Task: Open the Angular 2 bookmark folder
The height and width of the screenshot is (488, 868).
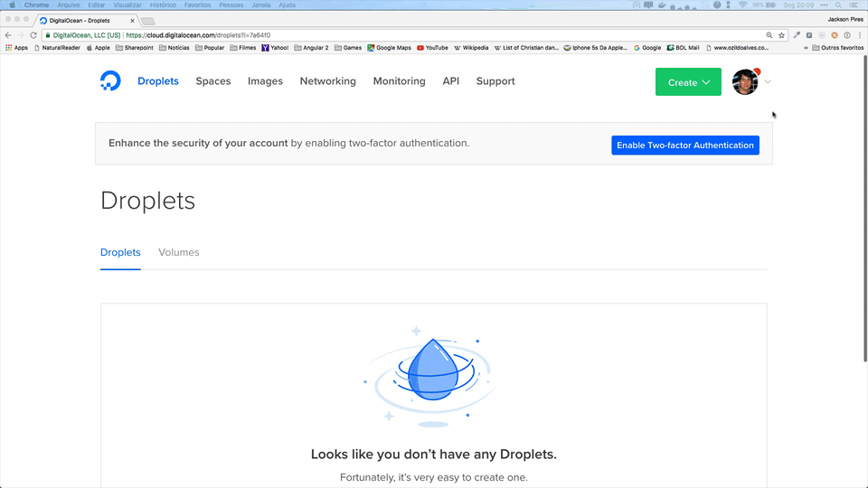Action: pyautogui.click(x=311, y=48)
